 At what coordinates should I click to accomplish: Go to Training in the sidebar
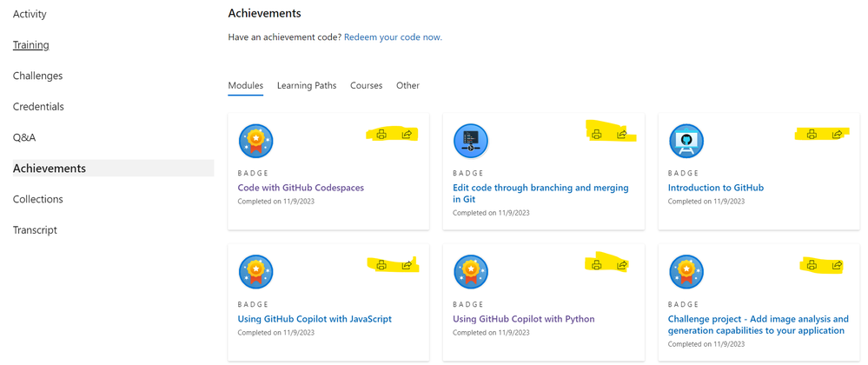coord(31,45)
